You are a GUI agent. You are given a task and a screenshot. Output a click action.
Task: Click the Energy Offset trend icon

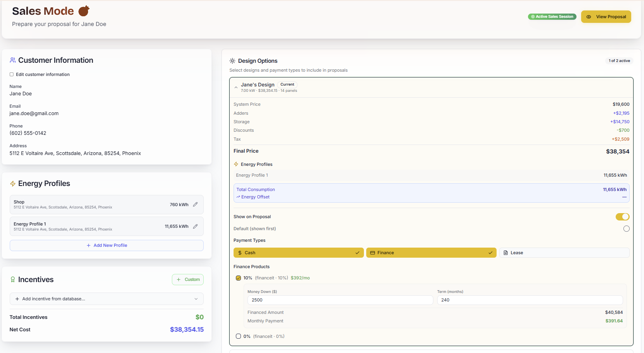pyautogui.click(x=238, y=197)
